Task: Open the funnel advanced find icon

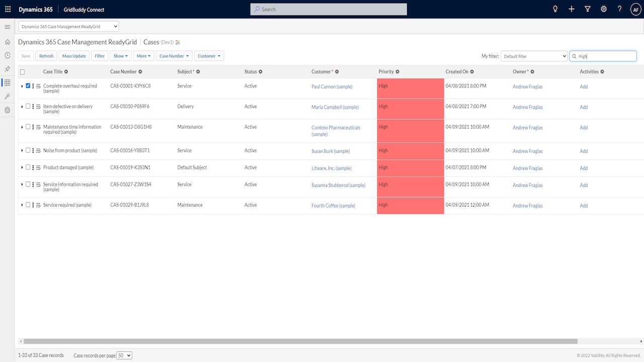Action: [588, 9]
